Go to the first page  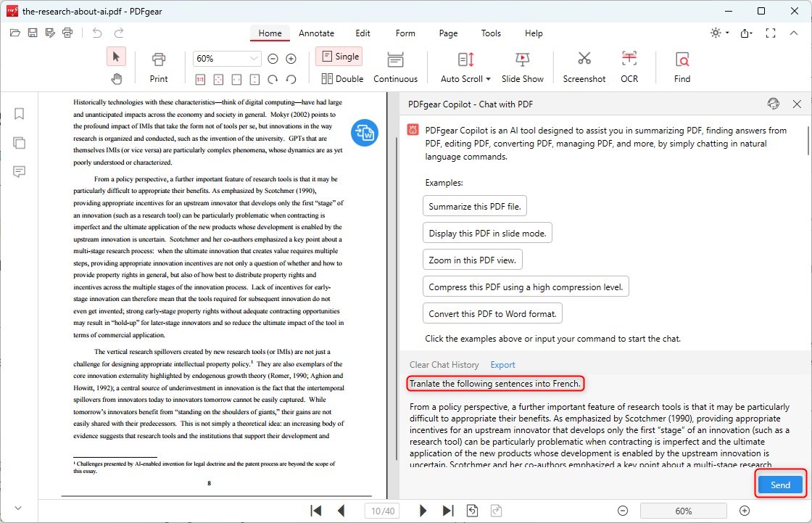tap(315, 511)
